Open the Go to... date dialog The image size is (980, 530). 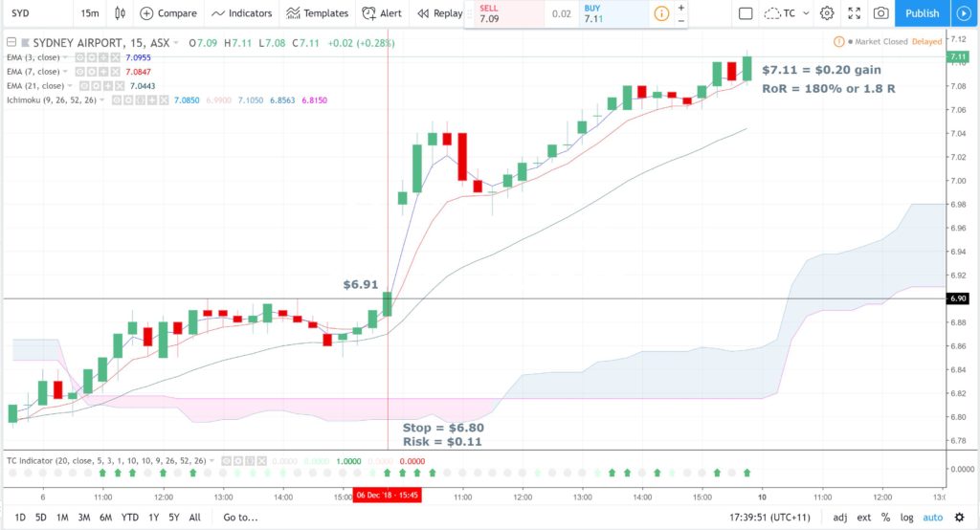tap(240, 517)
